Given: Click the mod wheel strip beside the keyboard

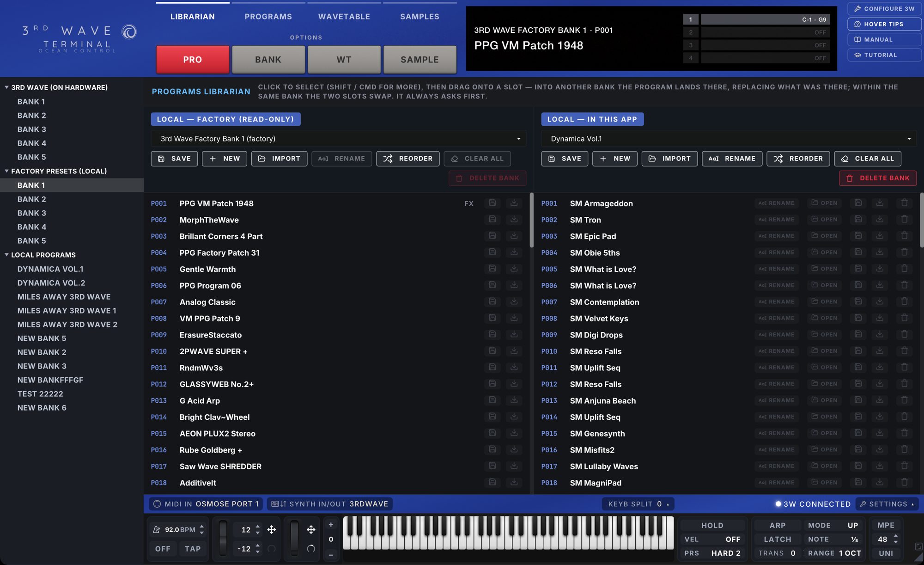Looking at the screenshot, I should click(x=294, y=538).
